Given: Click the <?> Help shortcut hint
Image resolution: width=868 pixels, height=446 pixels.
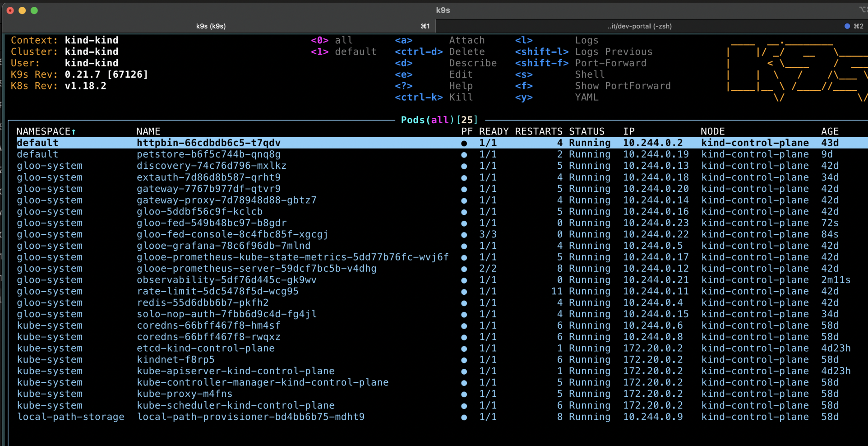Looking at the screenshot, I should pyautogui.click(x=434, y=86).
